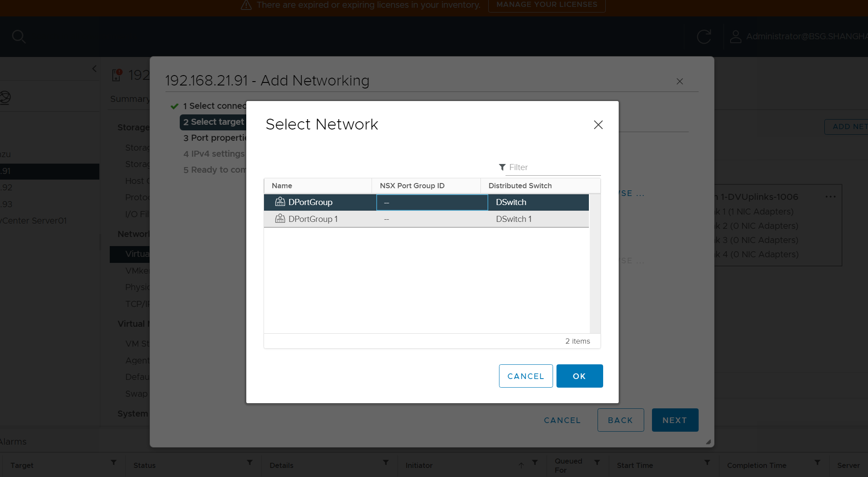Click the Administrator user icon
868x477 pixels.
(x=735, y=37)
